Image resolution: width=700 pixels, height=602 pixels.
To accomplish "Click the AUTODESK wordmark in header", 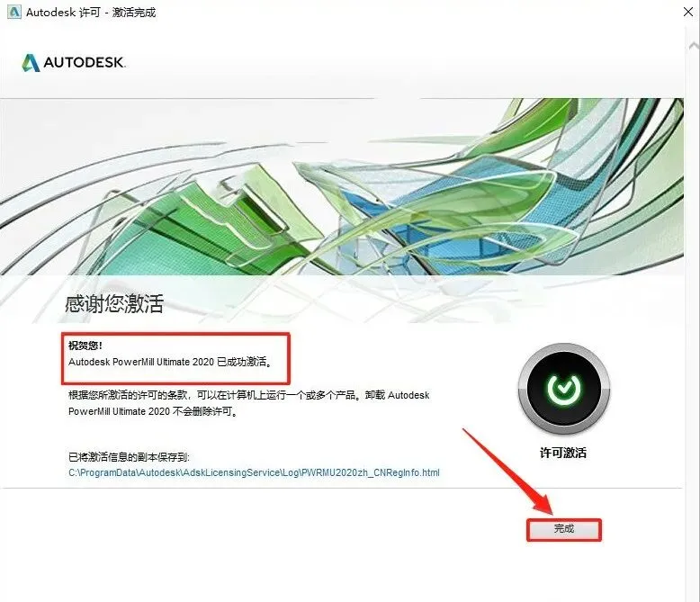I will [84, 62].
